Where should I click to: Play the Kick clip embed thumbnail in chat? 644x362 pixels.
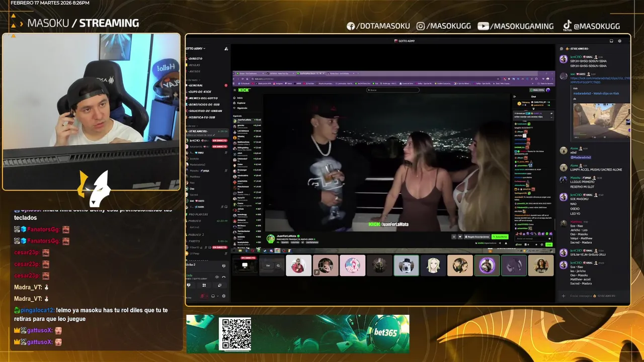point(601,121)
